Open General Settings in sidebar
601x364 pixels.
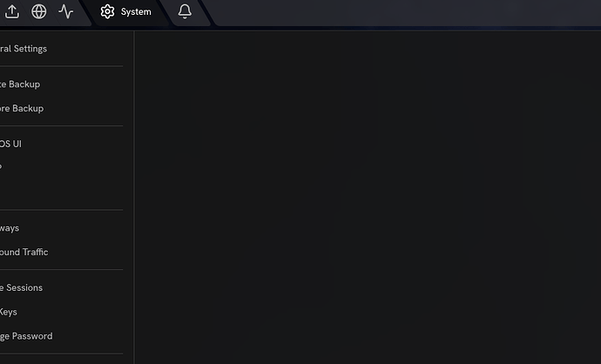pos(24,49)
